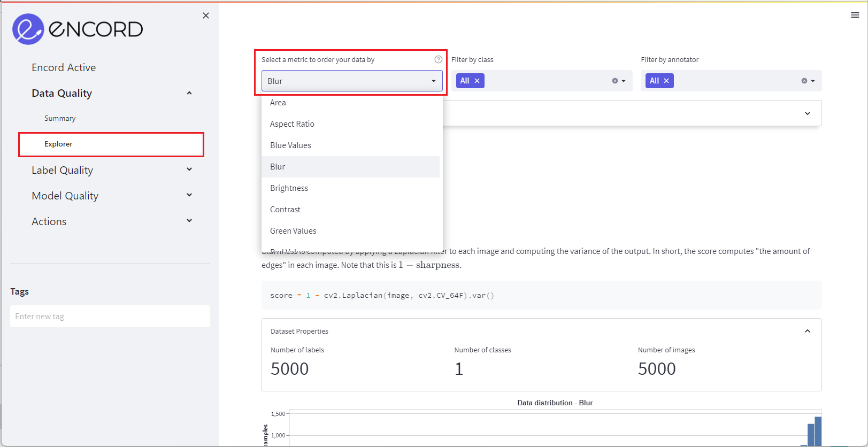Click the score code block

coord(541,295)
